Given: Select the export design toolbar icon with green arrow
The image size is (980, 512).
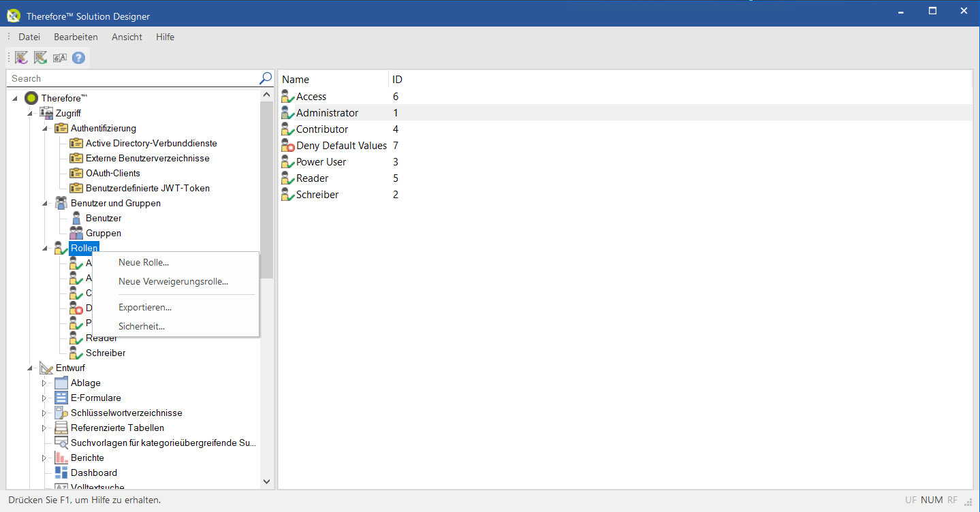Looking at the screenshot, I should pyautogui.click(x=40, y=58).
